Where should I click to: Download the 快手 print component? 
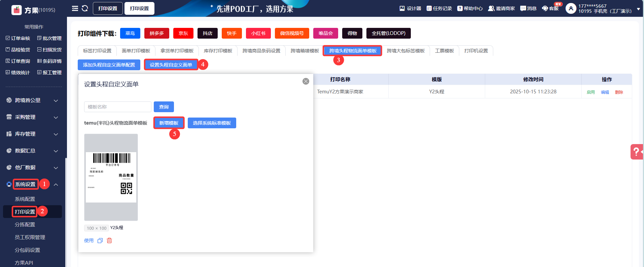232,33
